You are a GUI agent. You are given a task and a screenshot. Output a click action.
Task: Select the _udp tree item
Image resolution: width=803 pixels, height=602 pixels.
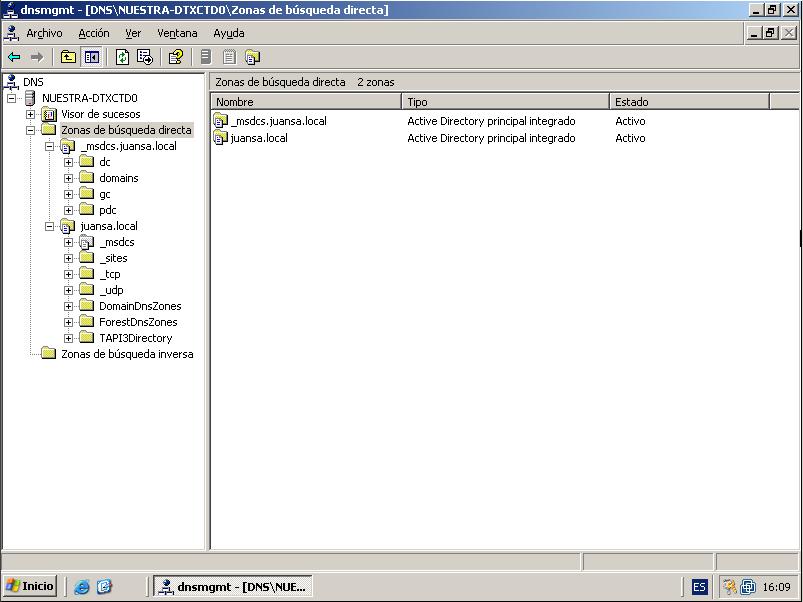111,290
